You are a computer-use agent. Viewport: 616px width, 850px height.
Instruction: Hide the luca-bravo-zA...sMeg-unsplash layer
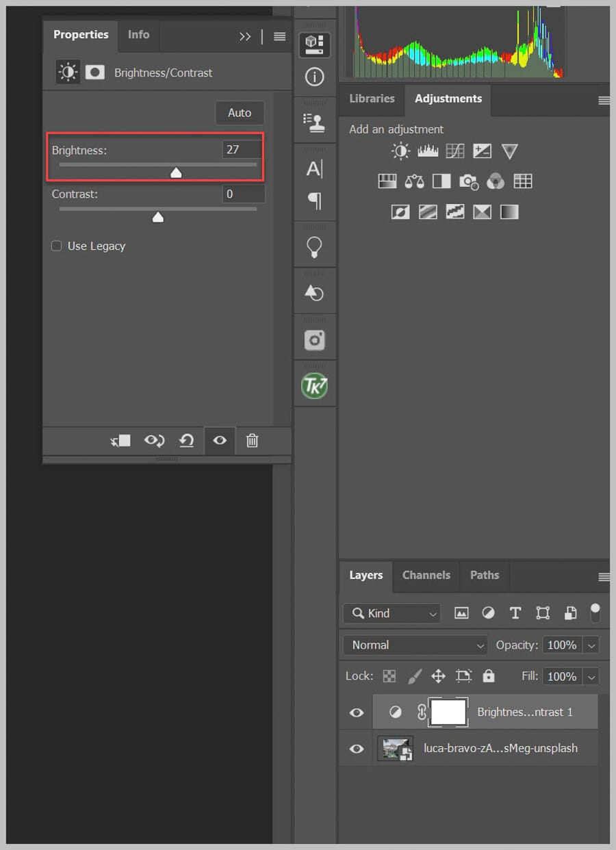click(355, 748)
